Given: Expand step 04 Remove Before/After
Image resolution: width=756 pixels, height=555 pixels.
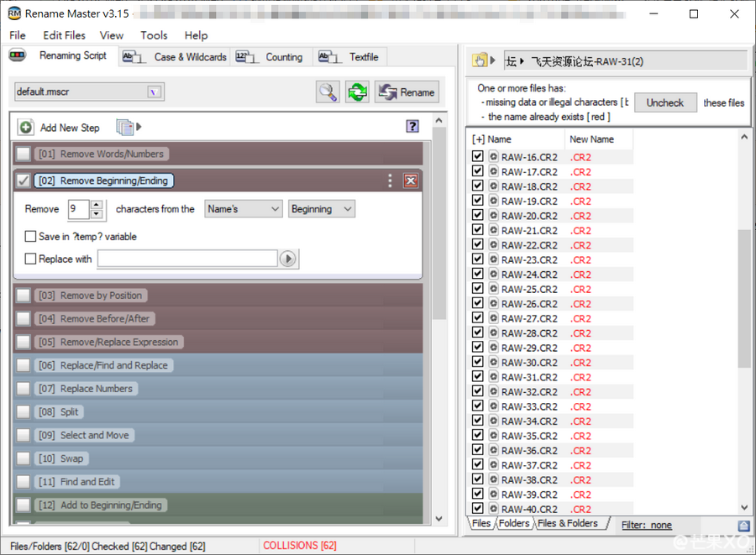Looking at the screenshot, I should [x=94, y=318].
